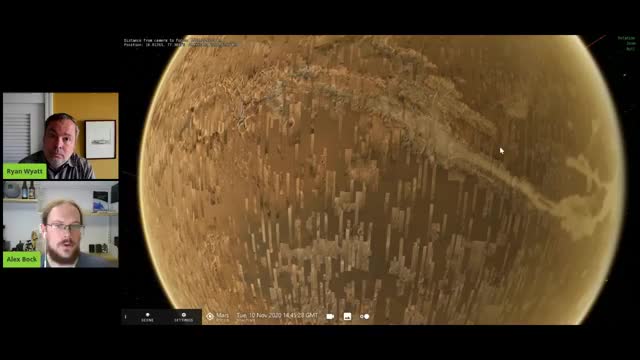Click the focus target icon beside Mars
640x360 pixels.
pyautogui.click(x=210, y=316)
